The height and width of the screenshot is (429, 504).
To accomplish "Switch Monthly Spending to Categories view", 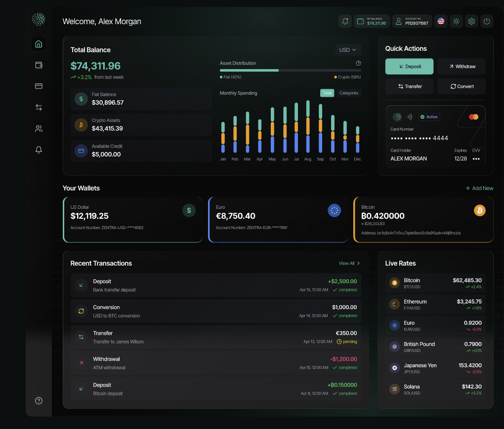I will click(349, 93).
